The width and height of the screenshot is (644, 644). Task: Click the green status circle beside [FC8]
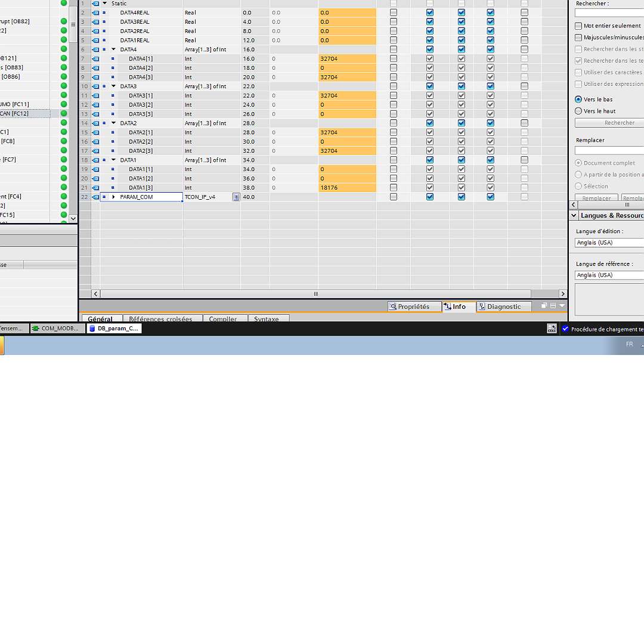pyautogui.click(x=64, y=141)
